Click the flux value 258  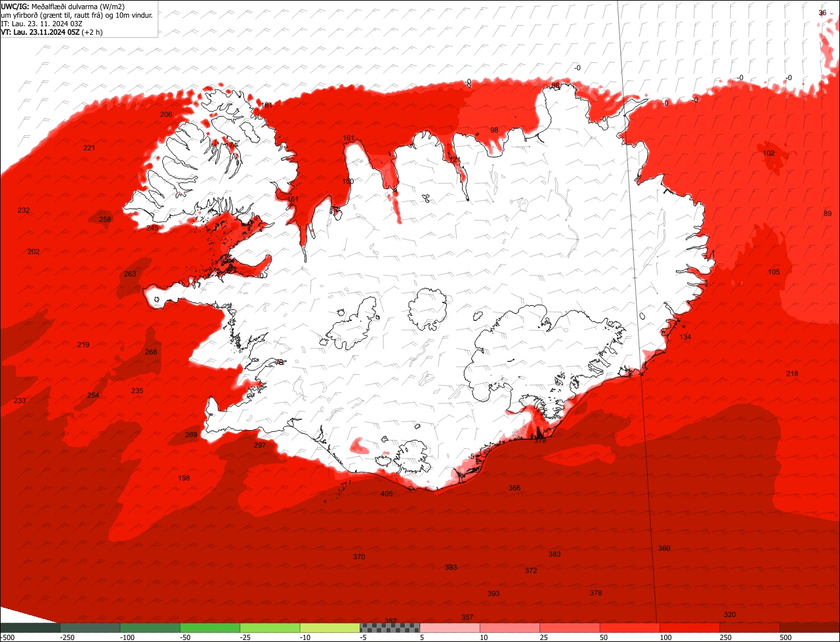(x=105, y=219)
